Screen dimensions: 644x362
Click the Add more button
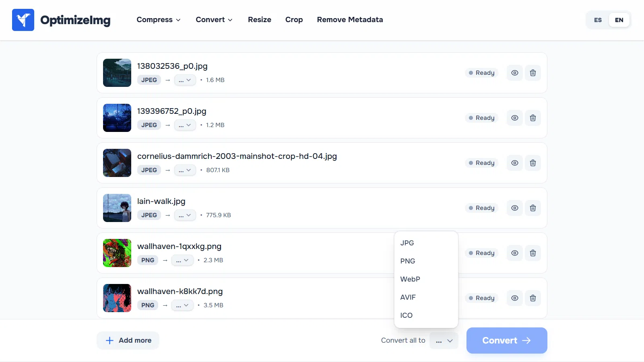[x=128, y=341]
